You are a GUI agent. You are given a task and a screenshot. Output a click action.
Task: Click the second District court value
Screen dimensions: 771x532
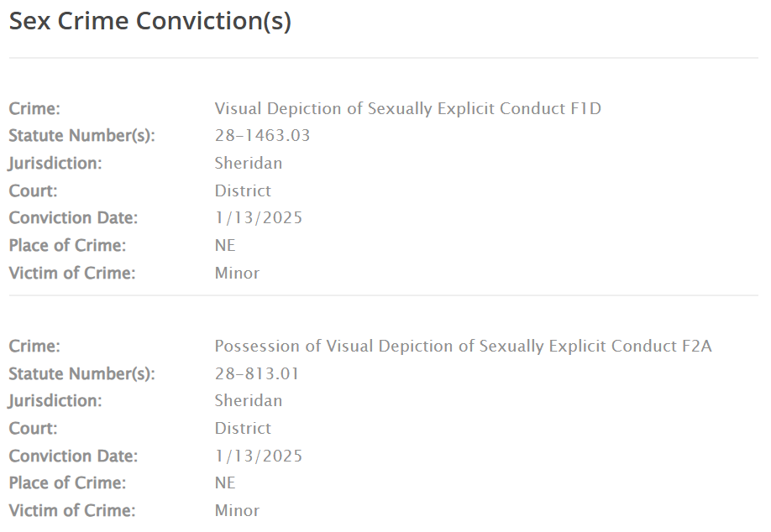tap(243, 428)
